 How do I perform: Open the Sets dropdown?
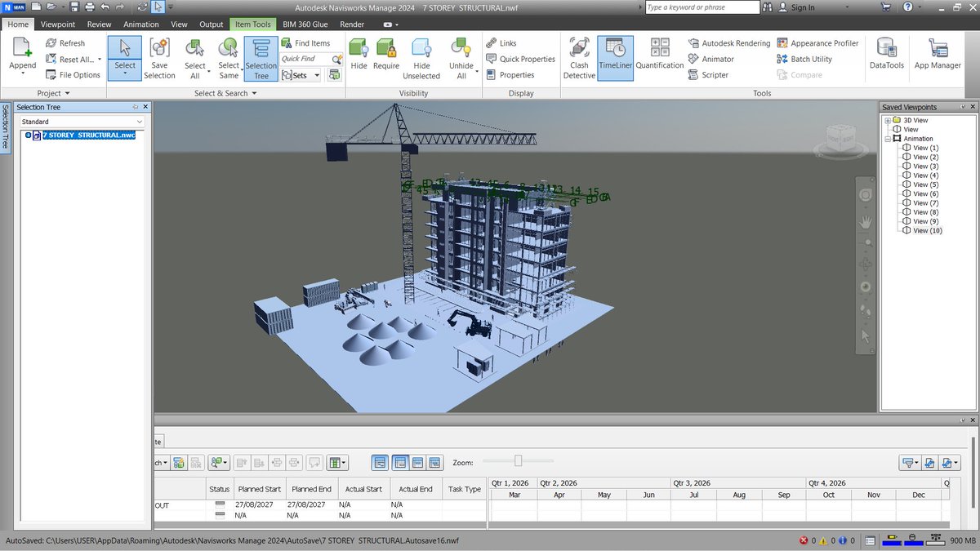[x=301, y=75]
